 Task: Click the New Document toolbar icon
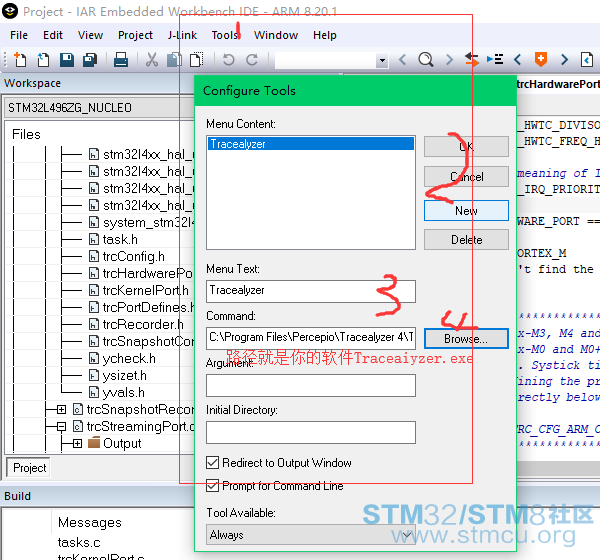[20, 60]
